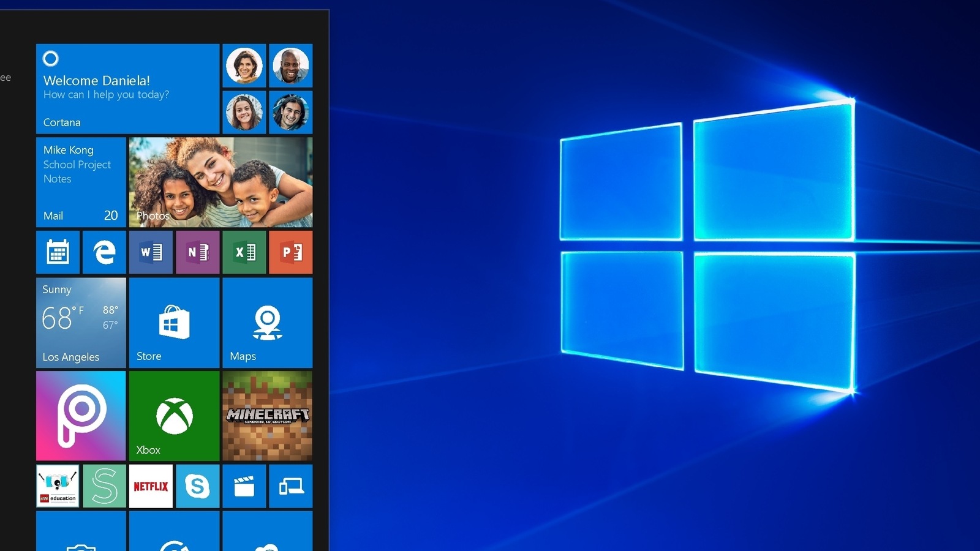Launch the Calendar app tile

pos(58,252)
